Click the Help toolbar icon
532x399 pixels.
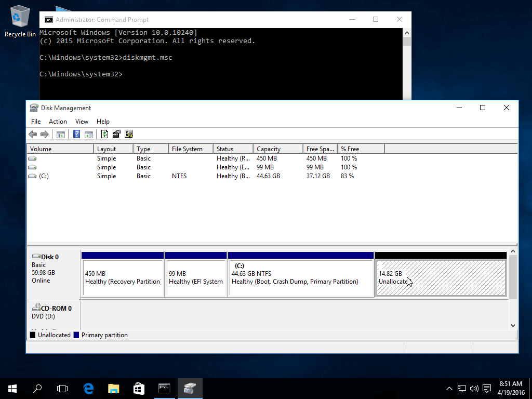[77, 134]
